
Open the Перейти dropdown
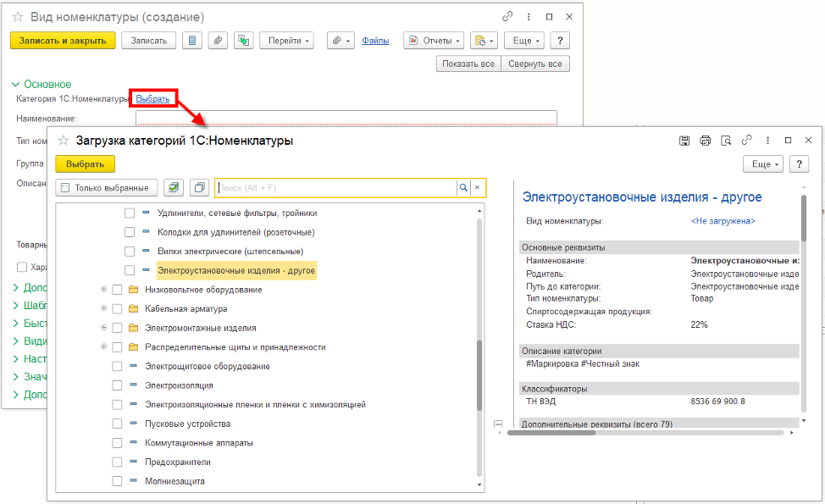(287, 41)
